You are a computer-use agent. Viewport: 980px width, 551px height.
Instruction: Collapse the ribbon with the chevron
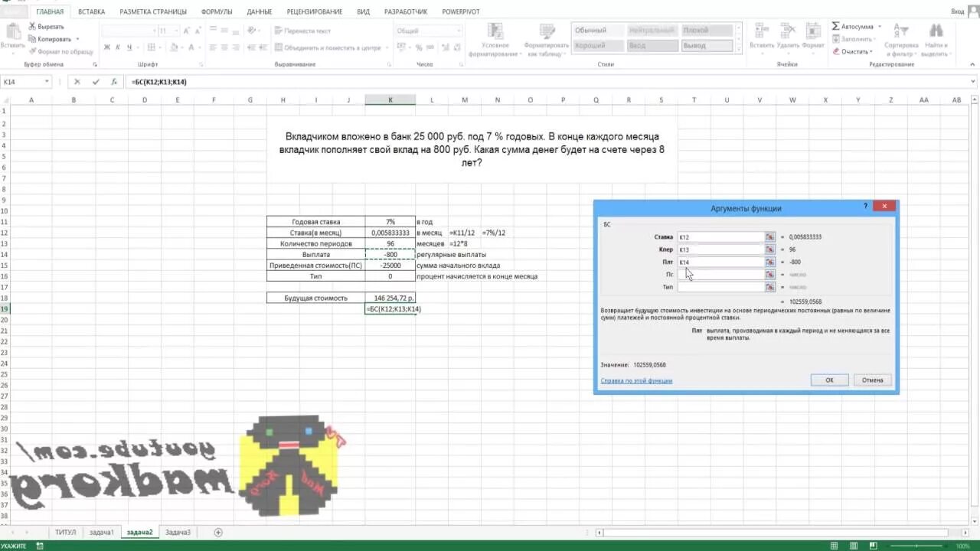pos(972,65)
